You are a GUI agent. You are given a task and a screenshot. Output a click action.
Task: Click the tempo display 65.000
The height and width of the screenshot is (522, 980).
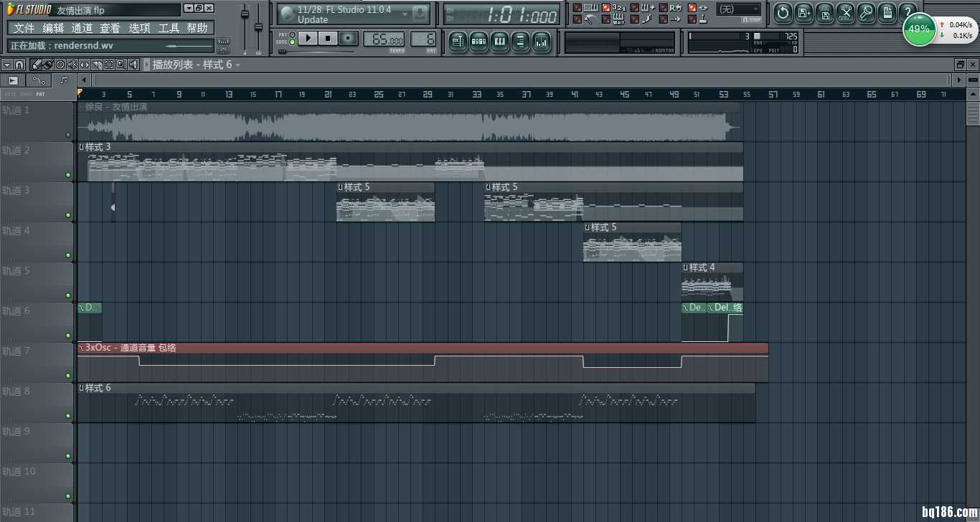[x=384, y=39]
